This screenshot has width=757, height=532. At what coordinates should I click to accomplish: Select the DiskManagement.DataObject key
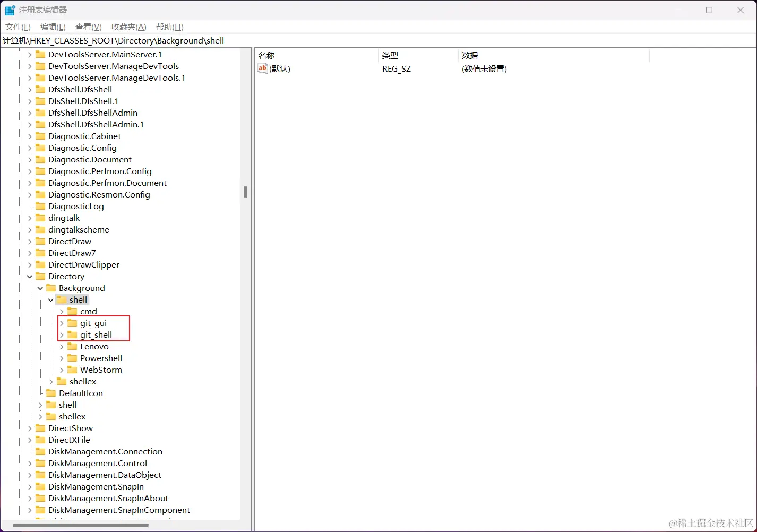(x=105, y=475)
